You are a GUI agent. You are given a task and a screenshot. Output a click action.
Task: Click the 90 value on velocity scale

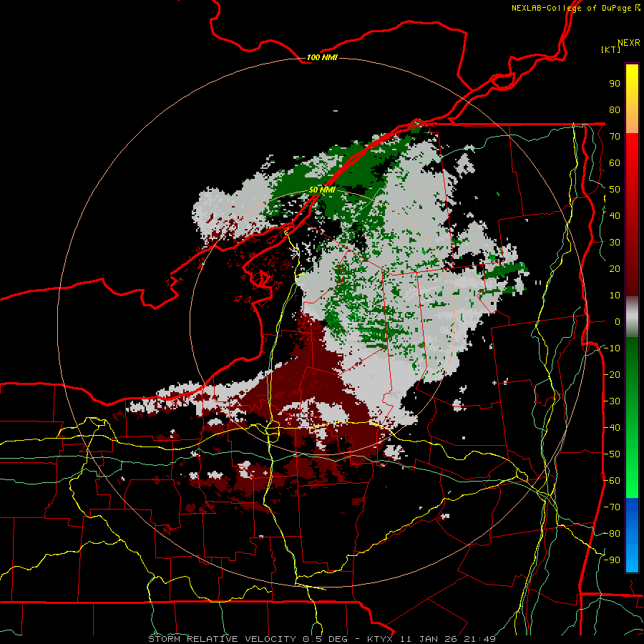tap(615, 84)
